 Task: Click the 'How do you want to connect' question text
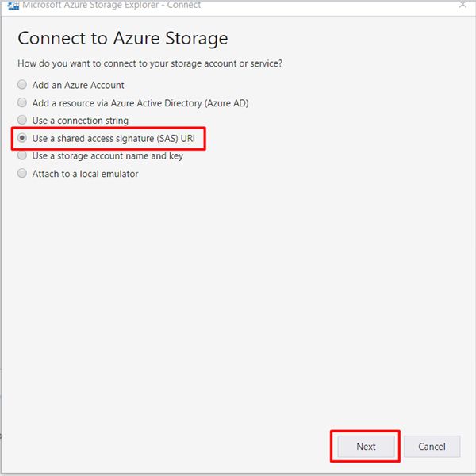150,63
